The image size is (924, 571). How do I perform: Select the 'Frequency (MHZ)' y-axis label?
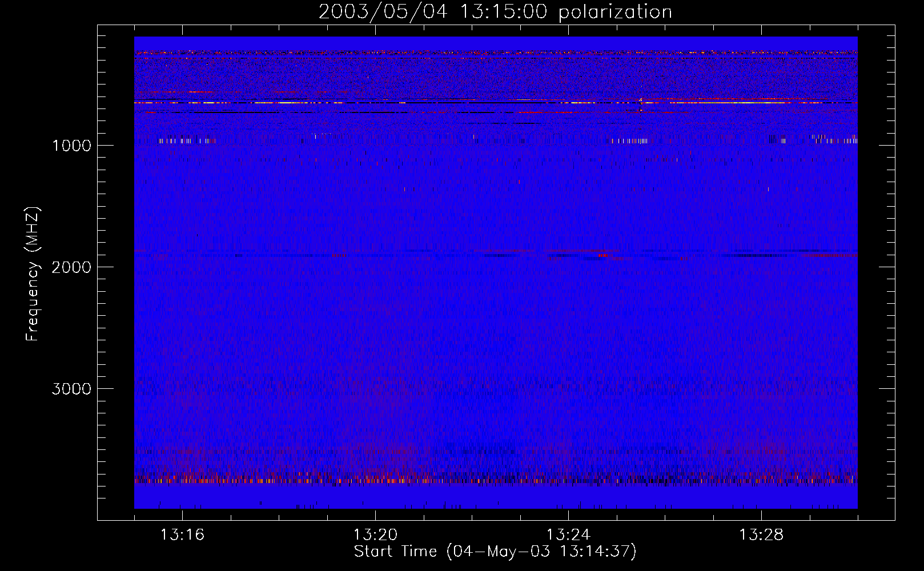tap(33, 274)
